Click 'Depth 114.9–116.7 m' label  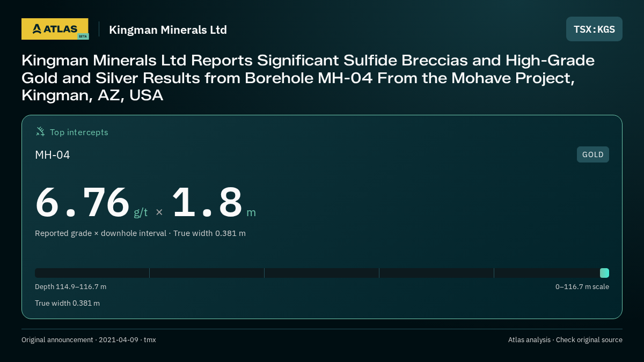coord(70,287)
